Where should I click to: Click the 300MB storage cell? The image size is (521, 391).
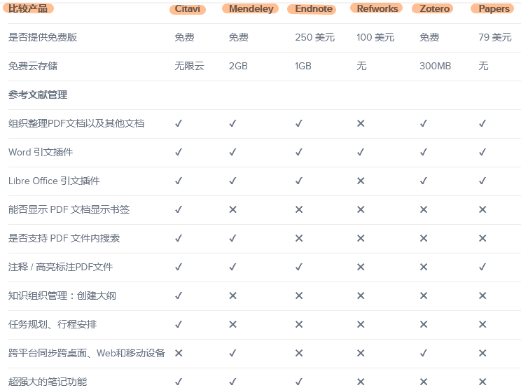click(435, 66)
